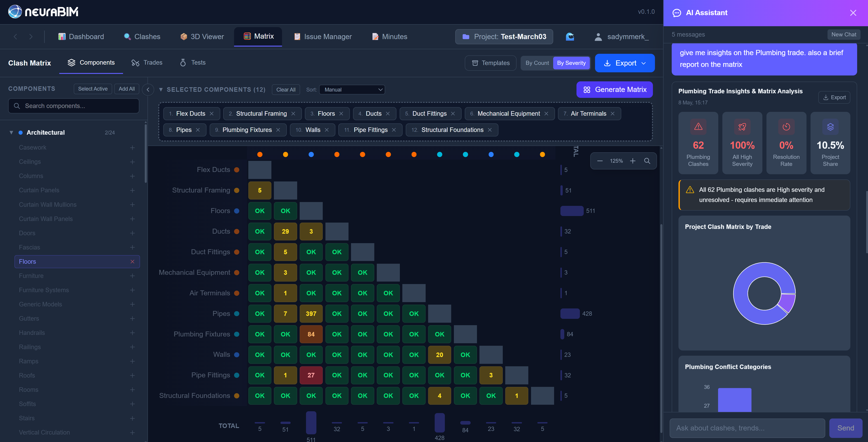Click Clear All selected components
This screenshot has width=868, height=442.
click(x=286, y=89)
